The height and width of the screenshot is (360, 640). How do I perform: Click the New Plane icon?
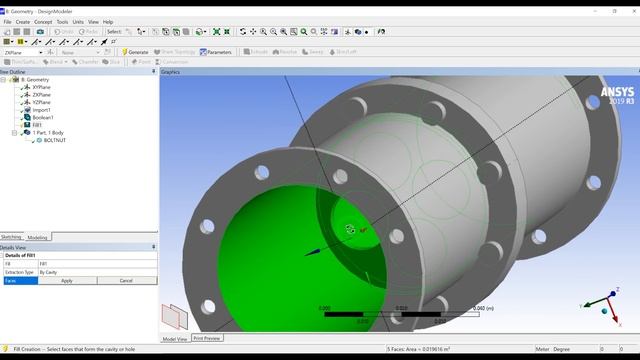coord(51,52)
